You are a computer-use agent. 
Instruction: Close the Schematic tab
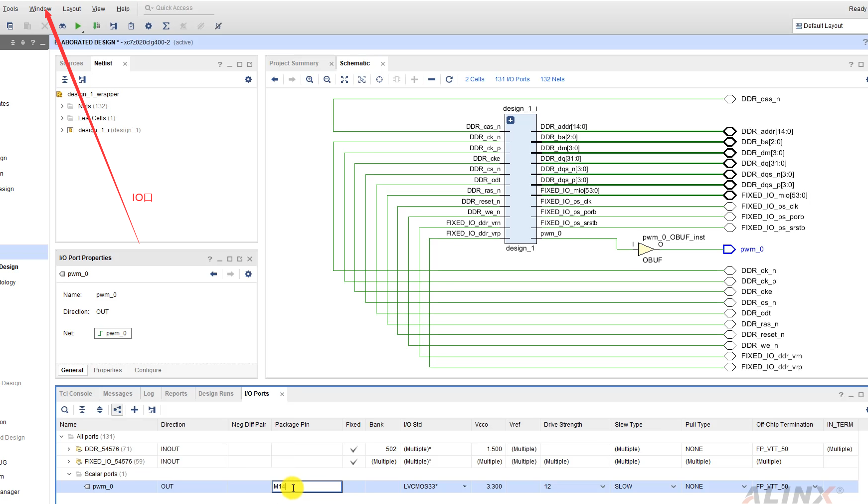point(383,64)
